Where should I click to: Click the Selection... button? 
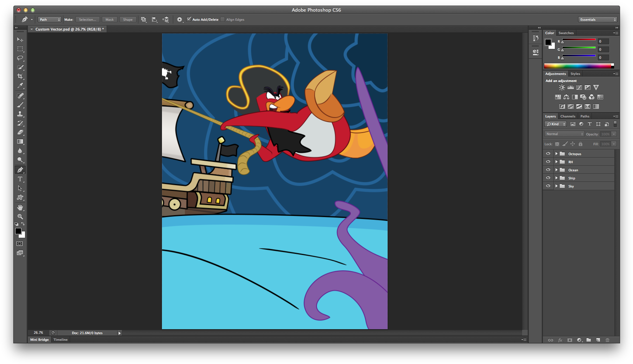87,19
